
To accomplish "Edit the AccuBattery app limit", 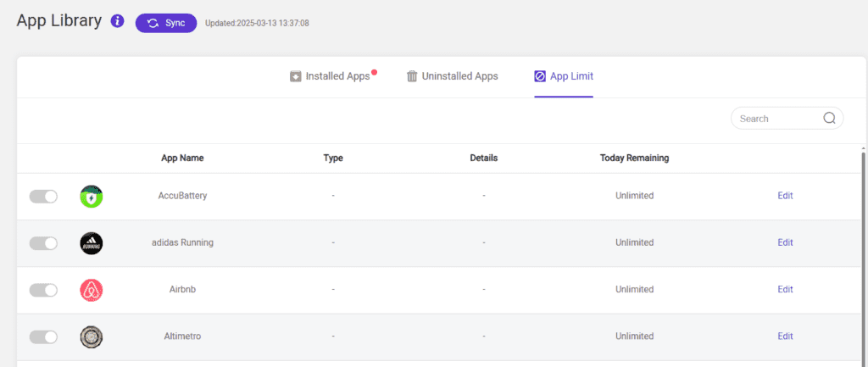I will (x=785, y=196).
